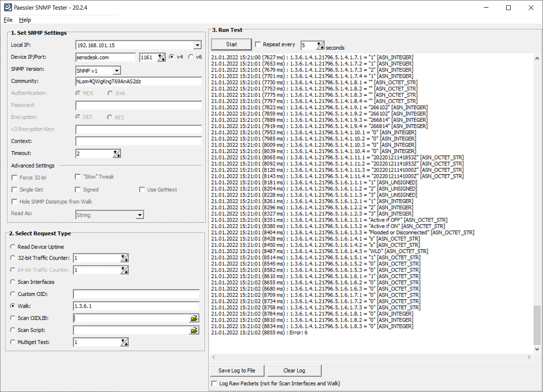Click Save Log to File button
This screenshot has width=543, height=392.
(237, 370)
